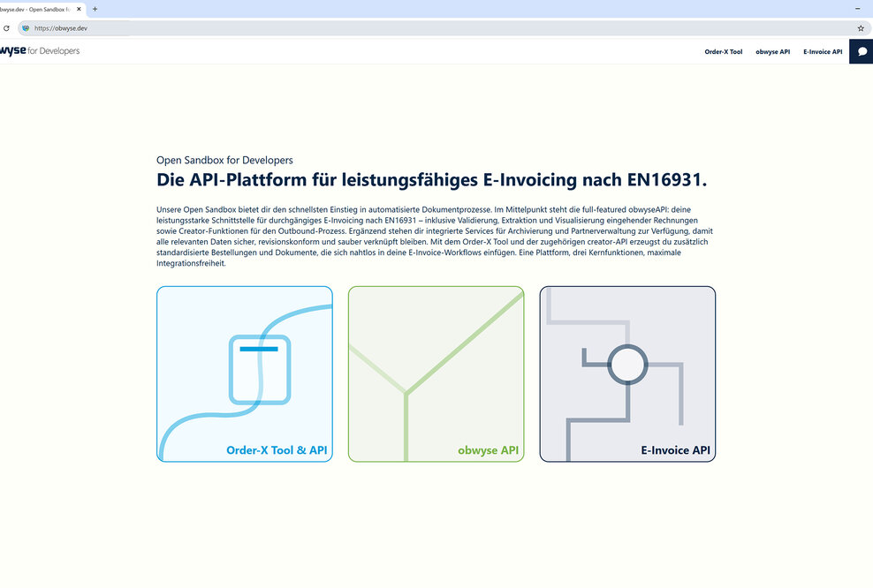
Task: Click the E-Invoice API header link
Action: tap(822, 51)
